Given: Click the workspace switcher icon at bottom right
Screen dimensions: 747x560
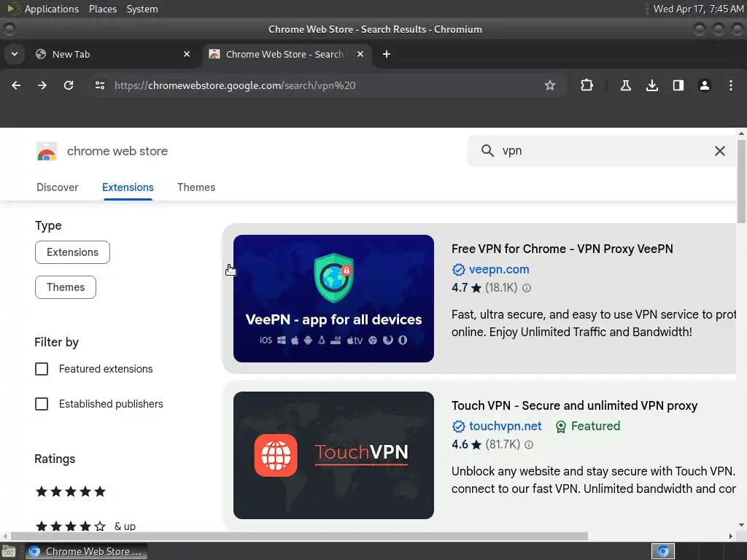Looking at the screenshot, I should pyautogui.click(x=663, y=551).
